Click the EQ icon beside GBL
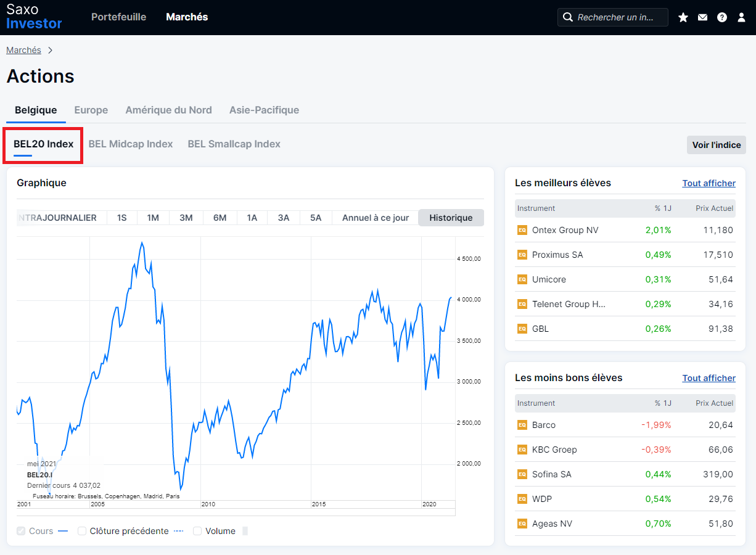This screenshot has height=555, width=756. pos(522,329)
